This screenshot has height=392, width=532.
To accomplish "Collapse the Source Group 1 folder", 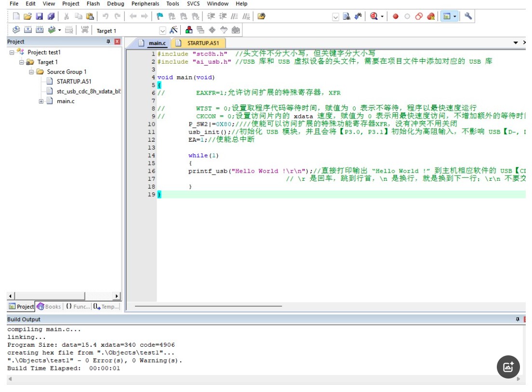I will point(31,72).
